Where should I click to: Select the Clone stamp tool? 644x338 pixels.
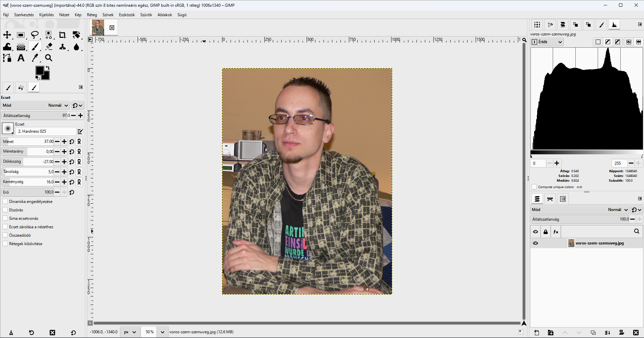63,46
